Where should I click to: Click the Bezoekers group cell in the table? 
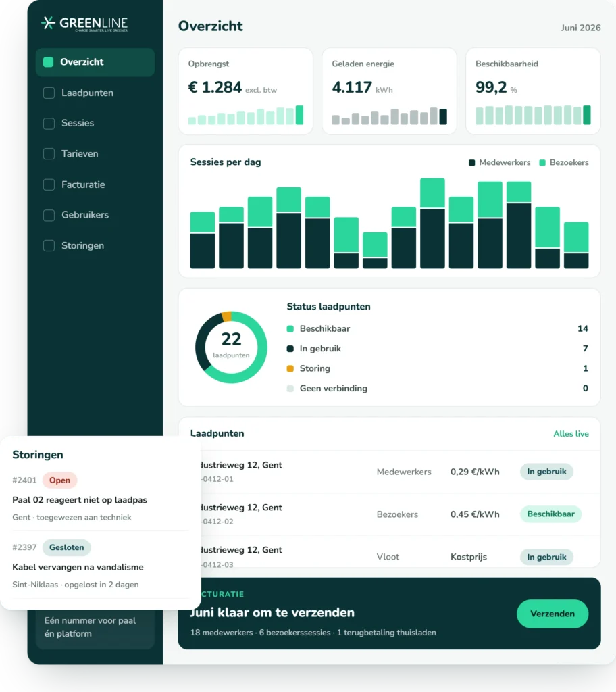(x=398, y=514)
